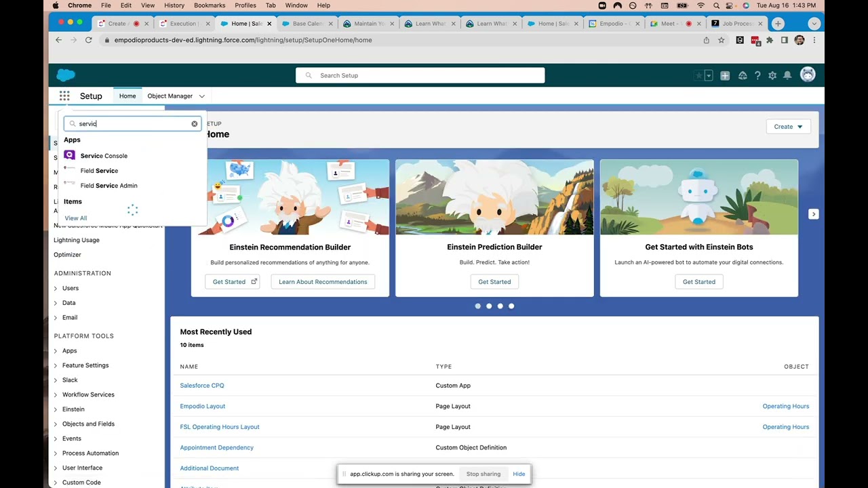868x488 pixels.
Task: Go back in Chrome
Action: (x=58, y=40)
